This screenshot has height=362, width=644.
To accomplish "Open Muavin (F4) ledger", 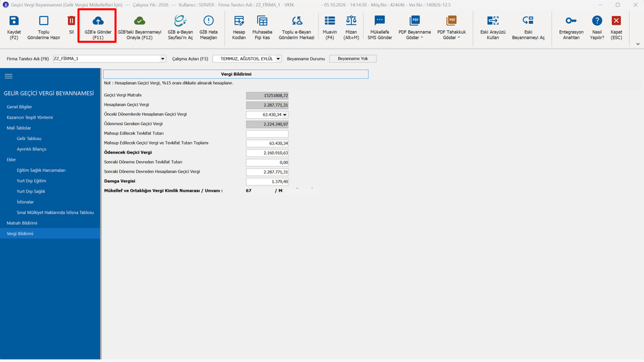I will (330, 27).
